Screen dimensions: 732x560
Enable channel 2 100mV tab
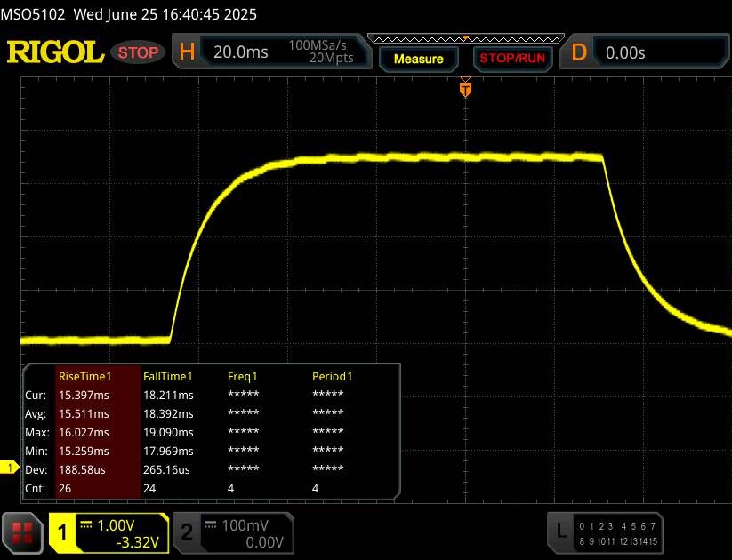(x=233, y=533)
